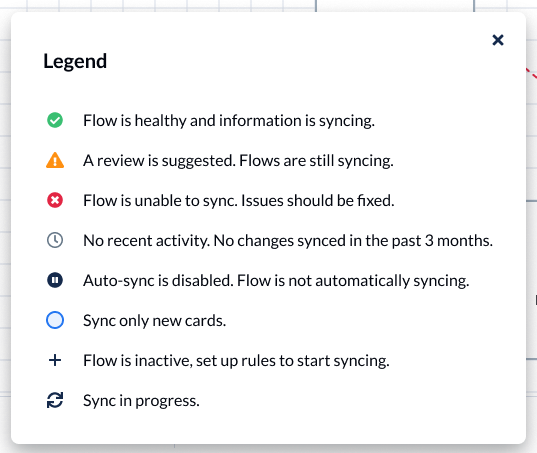
Task: Click the green healthy flow checkmark icon
Action: pos(55,120)
